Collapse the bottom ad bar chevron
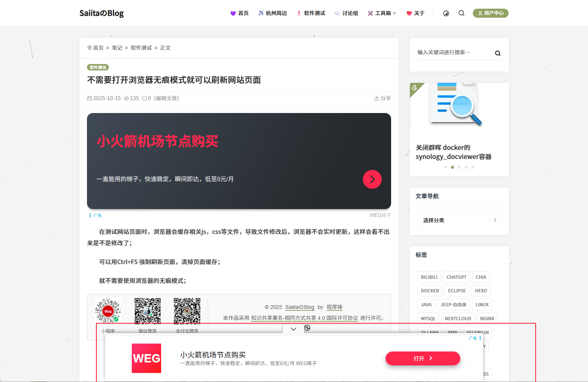The height and width of the screenshot is (382, 588). 293,329
